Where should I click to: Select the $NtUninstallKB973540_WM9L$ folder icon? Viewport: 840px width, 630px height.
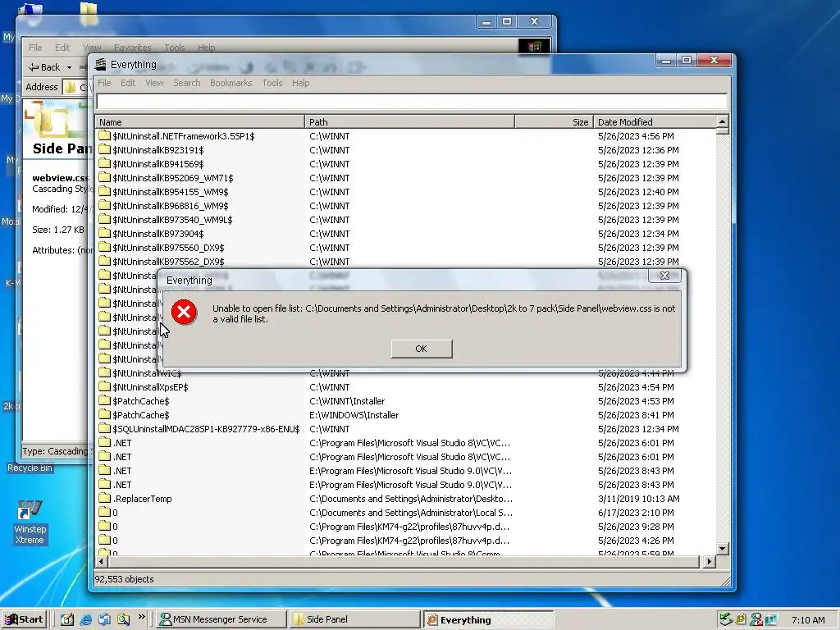click(x=104, y=220)
